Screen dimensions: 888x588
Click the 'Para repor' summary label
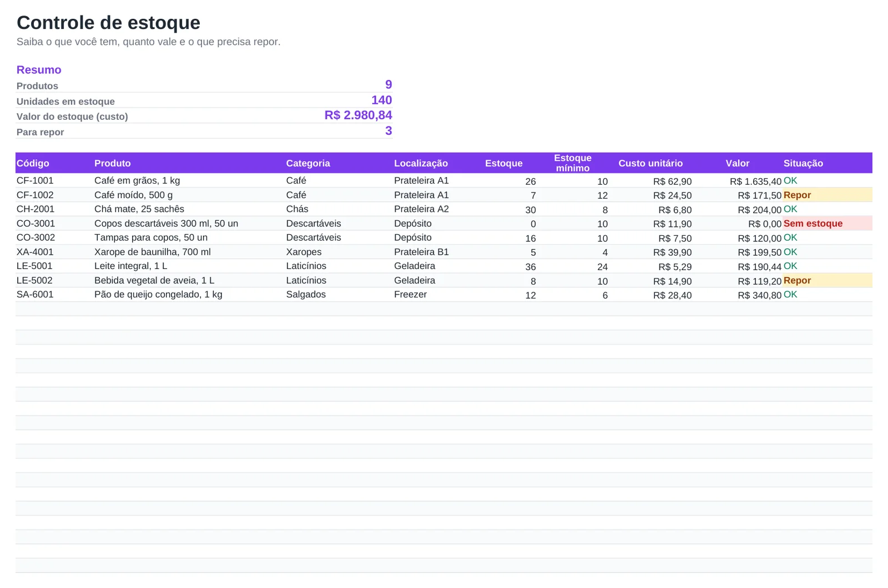click(40, 132)
